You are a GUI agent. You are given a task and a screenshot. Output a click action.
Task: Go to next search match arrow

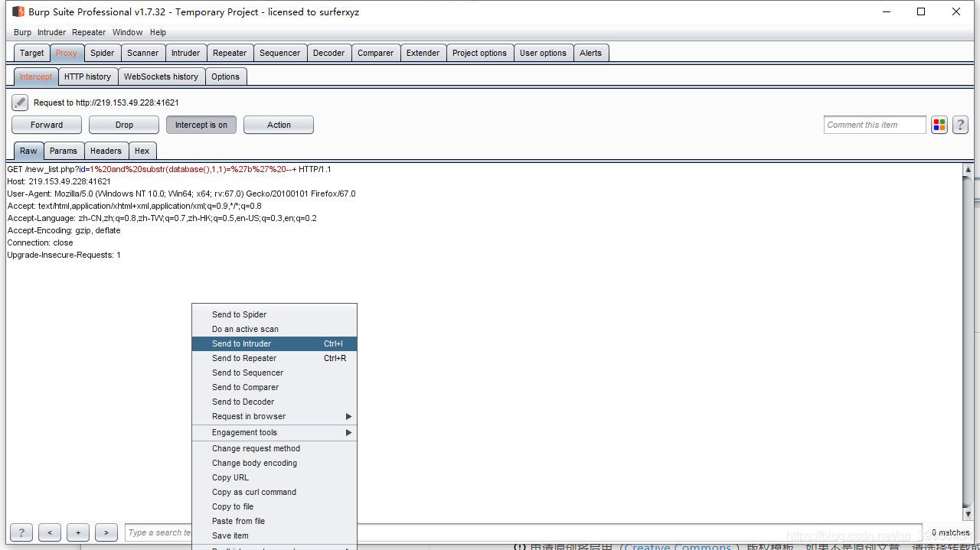point(106,532)
